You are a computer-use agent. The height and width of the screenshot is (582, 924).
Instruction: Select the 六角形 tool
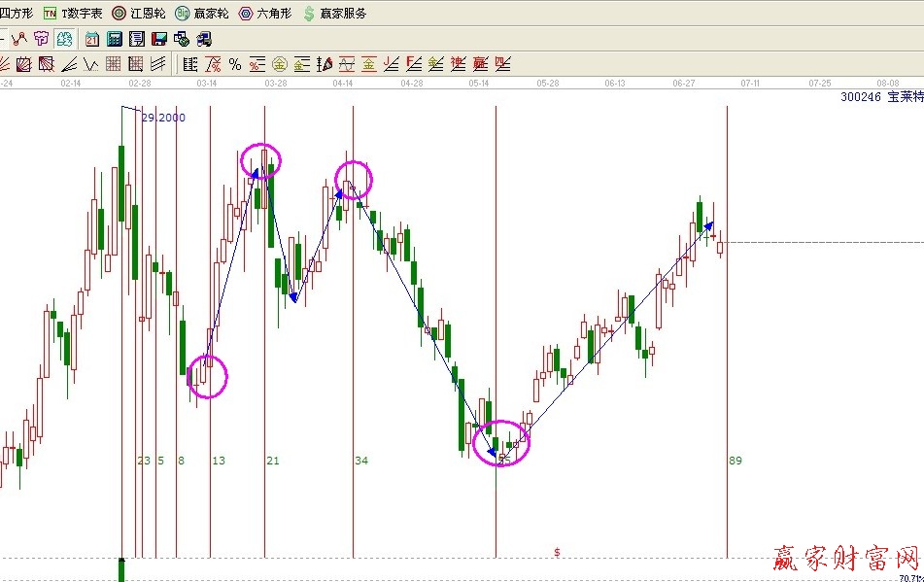[x=269, y=14]
